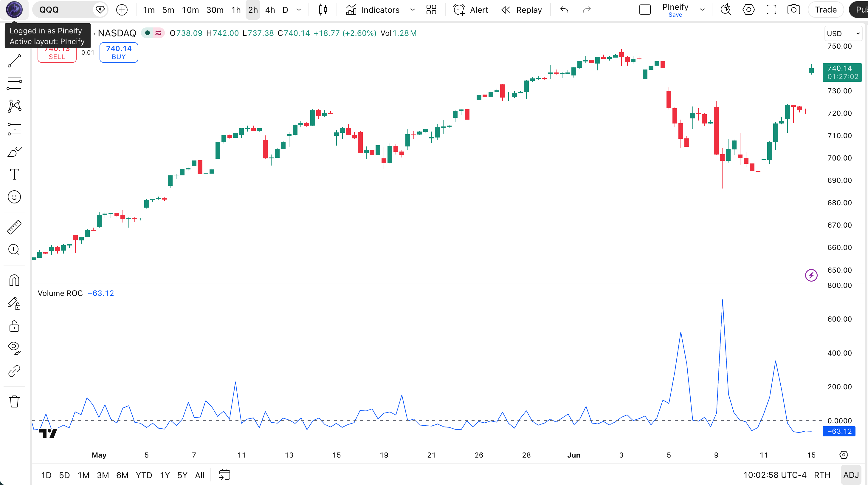Viewport: 868px width, 485px height.
Task: Open the USD currency dropdown
Action: 843,33
